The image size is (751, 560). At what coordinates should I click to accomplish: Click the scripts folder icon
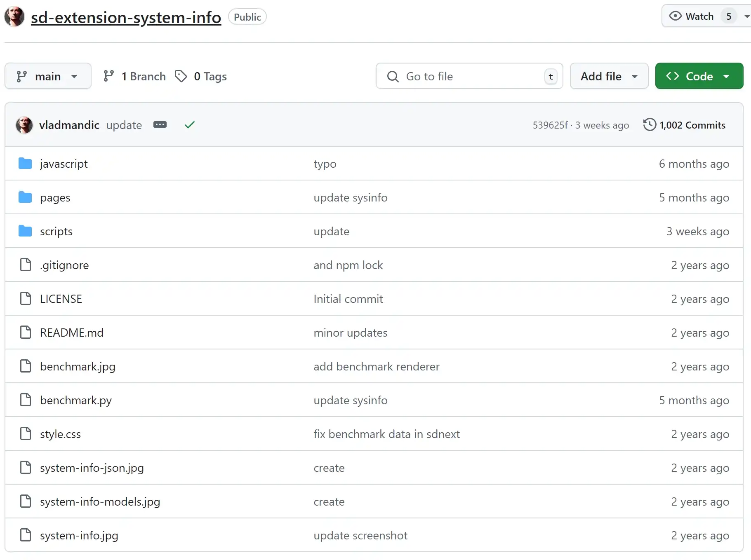25,231
